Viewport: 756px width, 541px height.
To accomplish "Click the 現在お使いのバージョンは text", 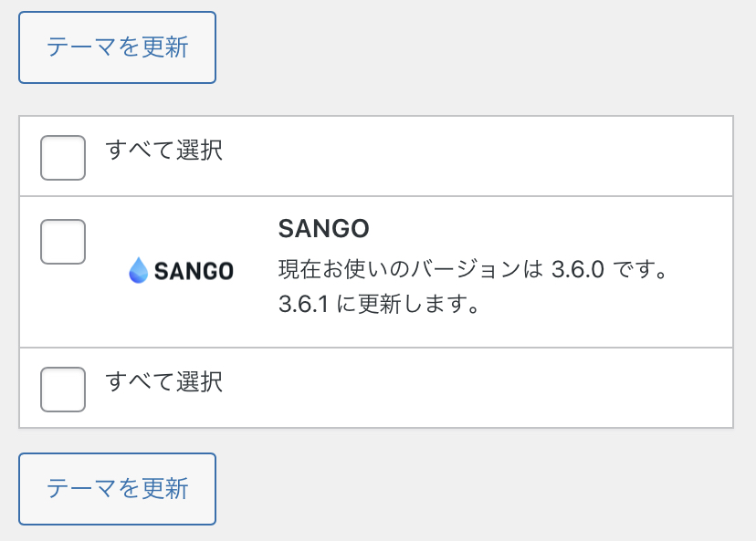I will click(411, 269).
